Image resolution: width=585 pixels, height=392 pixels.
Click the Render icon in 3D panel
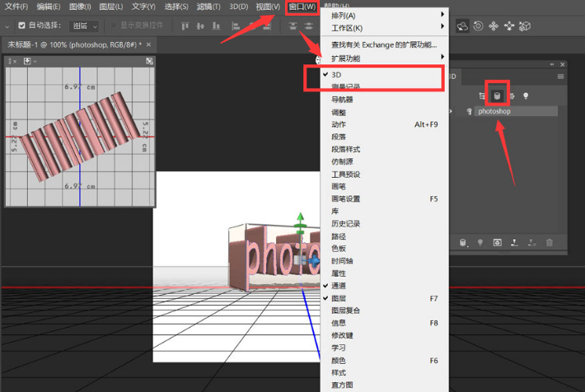498,243
